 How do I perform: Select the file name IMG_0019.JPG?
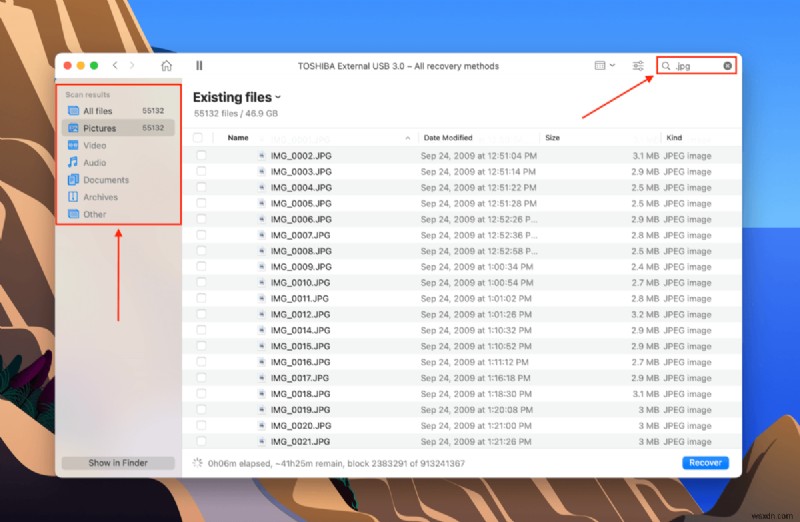301,410
